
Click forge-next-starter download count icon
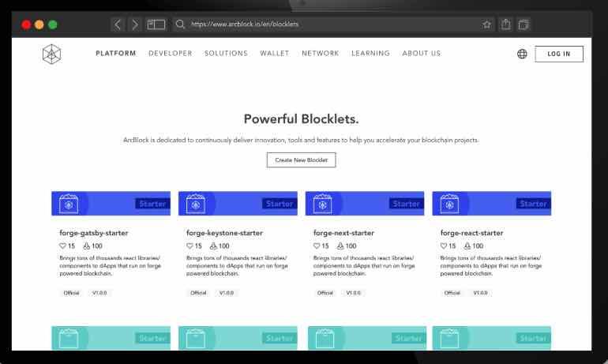[340, 246]
